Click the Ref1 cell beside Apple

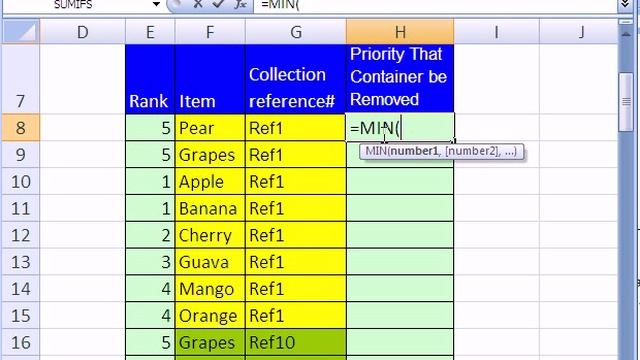pyautogui.click(x=296, y=182)
